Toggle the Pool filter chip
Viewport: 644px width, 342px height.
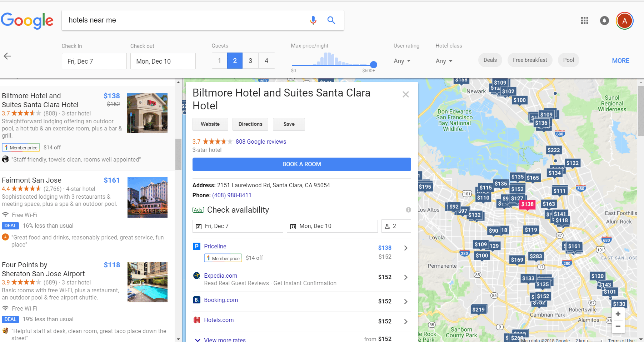click(569, 60)
